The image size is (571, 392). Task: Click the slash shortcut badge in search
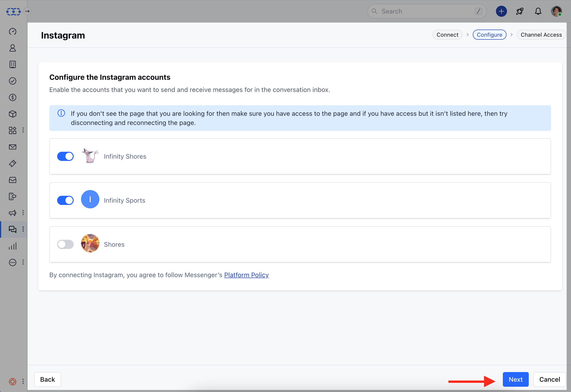pyautogui.click(x=478, y=11)
